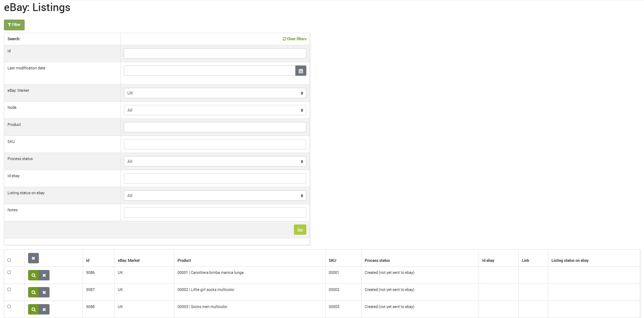Select product '00002 | Little girl socks multicolor'
644x318 pixels.
[206, 290]
